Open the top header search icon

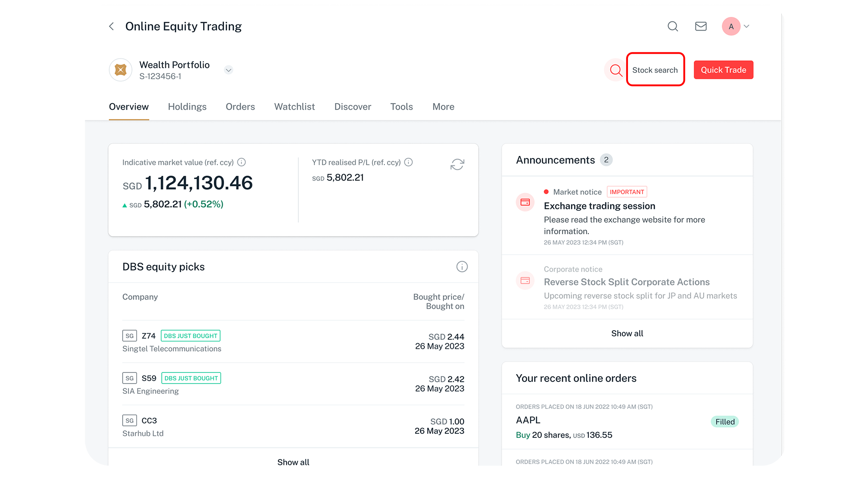click(x=673, y=26)
